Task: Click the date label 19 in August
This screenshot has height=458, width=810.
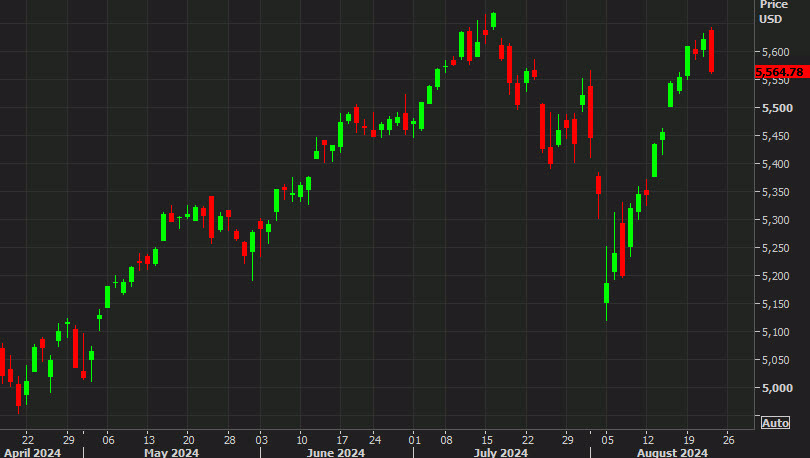Action: [689, 440]
